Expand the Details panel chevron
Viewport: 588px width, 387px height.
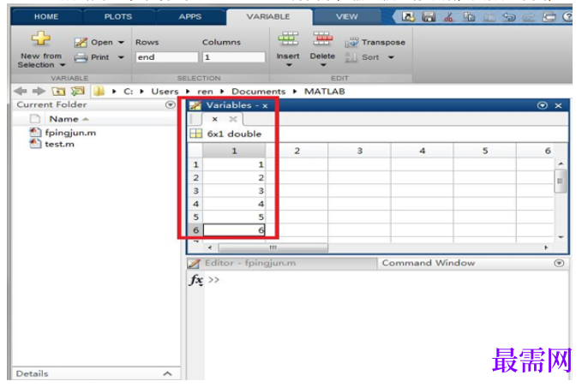pyautogui.click(x=168, y=373)
